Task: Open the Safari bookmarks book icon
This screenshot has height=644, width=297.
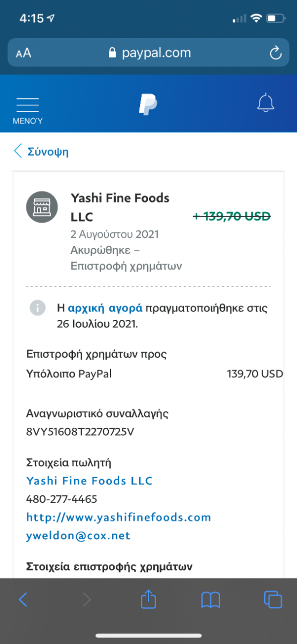Action: 211,599
